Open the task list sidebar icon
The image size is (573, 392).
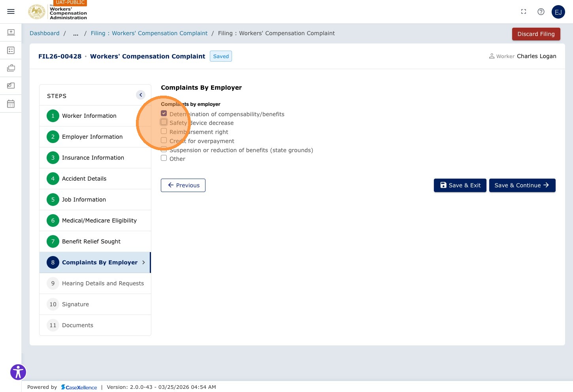[x=11, y=50]
